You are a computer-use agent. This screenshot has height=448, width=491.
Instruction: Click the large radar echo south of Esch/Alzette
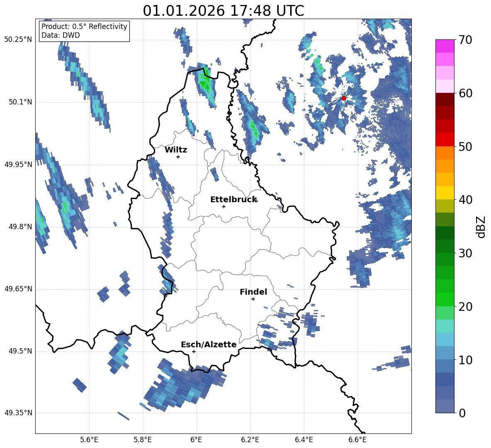click(185, 385)
